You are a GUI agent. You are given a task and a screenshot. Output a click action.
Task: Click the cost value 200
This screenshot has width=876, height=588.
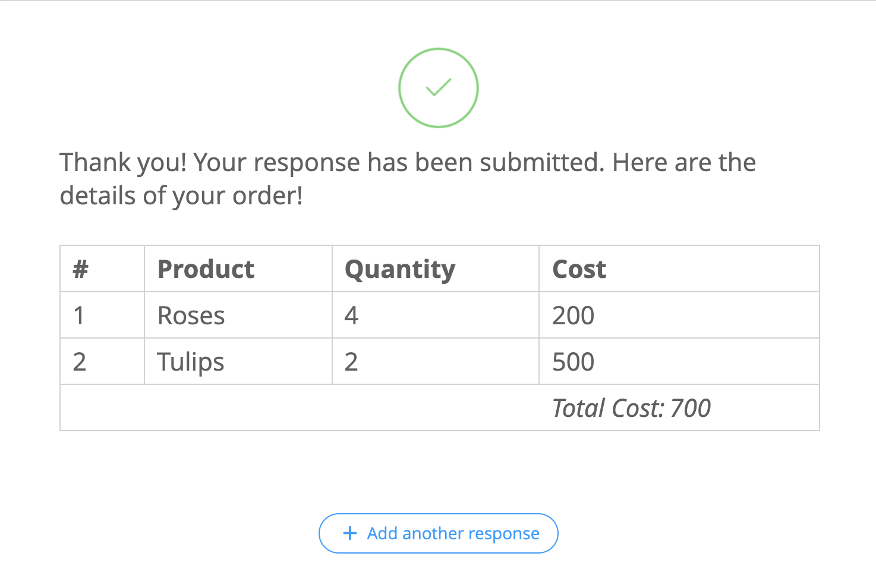coord(573,315)
